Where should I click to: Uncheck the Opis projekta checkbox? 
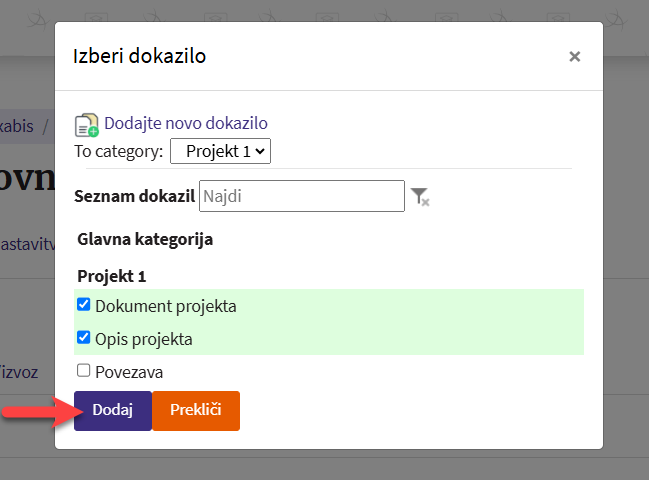click(x=84, y=338)
